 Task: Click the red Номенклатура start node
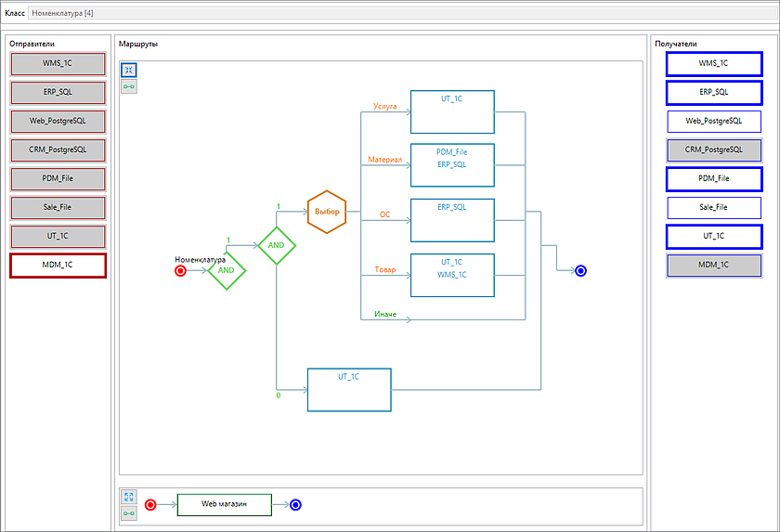180,270
